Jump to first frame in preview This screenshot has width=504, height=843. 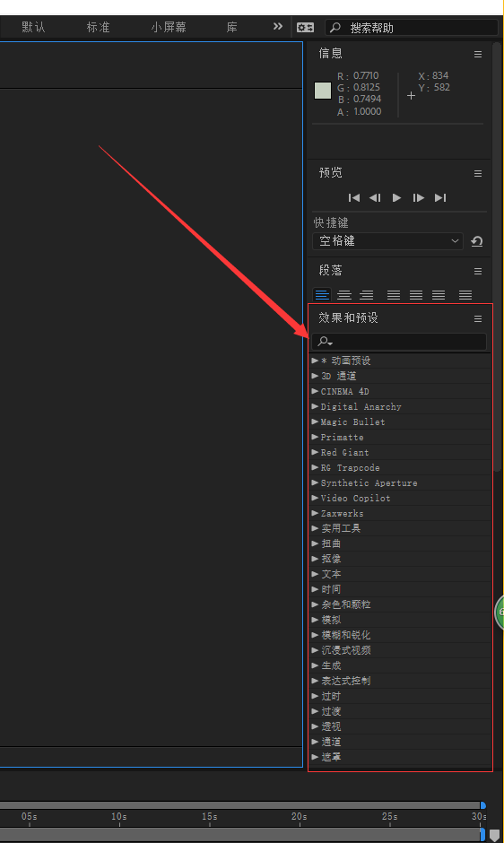[354, 198]
